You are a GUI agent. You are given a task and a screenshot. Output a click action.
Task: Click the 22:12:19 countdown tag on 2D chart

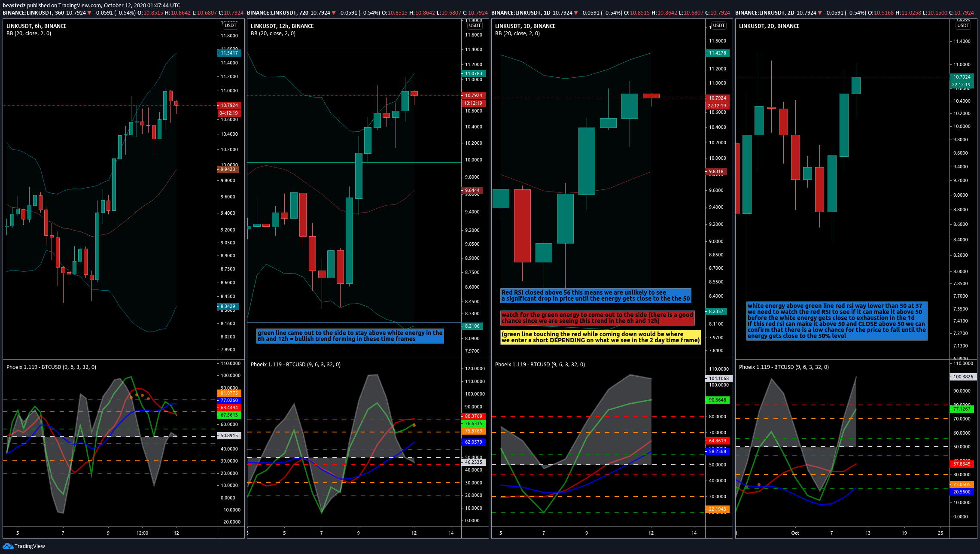962,85
